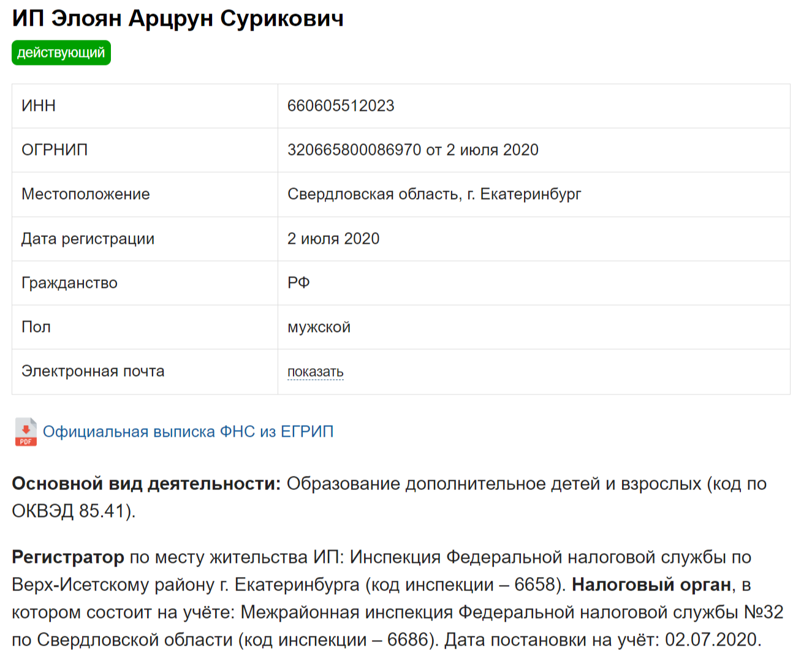This screenshot has width=812, height=656.
Task: Click the INN number 660605512023
Action: click(341, 106)
